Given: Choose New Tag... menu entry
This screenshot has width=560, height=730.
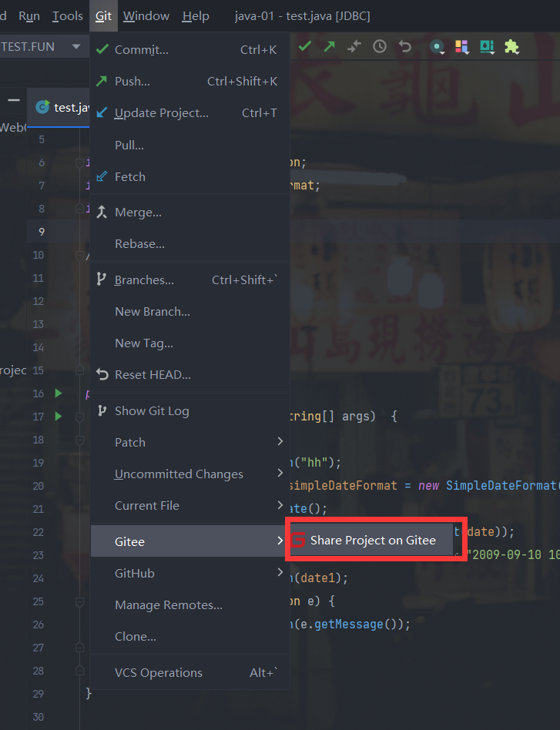Looking at the screenshot, I should pos(190,343).
